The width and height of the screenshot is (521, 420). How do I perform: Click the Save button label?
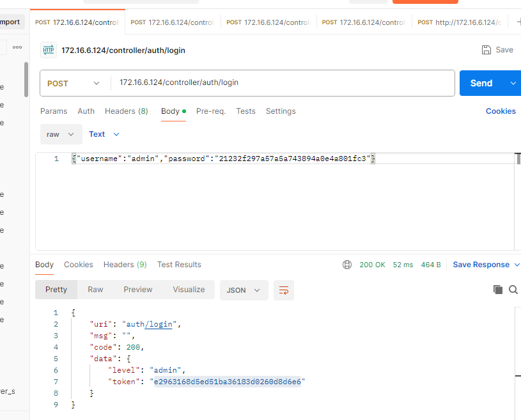coord(504,50)
